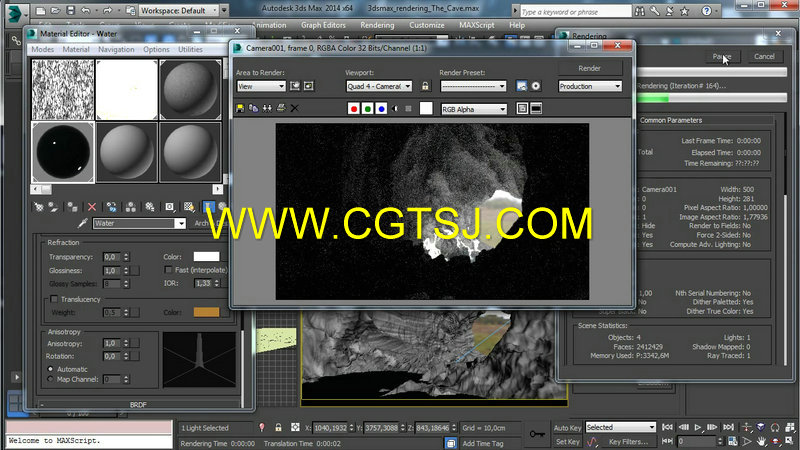Open Area to Render View dropdown
800x450 pixels.
point(261,86)
